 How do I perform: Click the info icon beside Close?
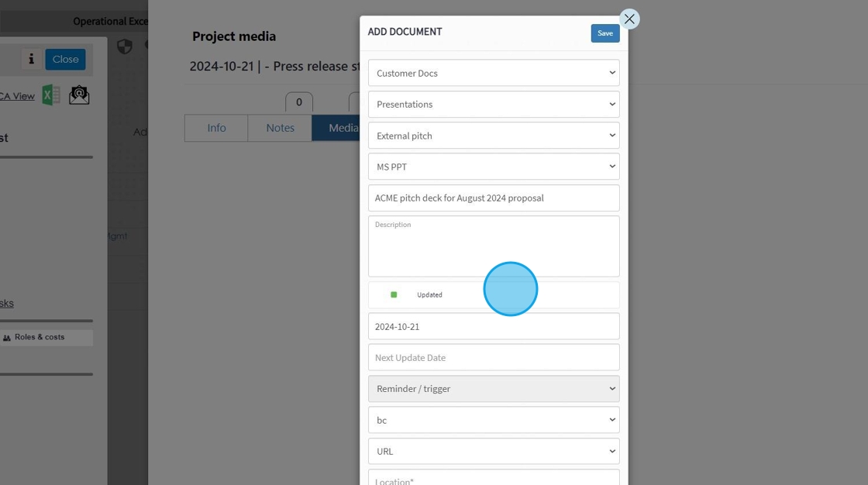click(32, 59)
